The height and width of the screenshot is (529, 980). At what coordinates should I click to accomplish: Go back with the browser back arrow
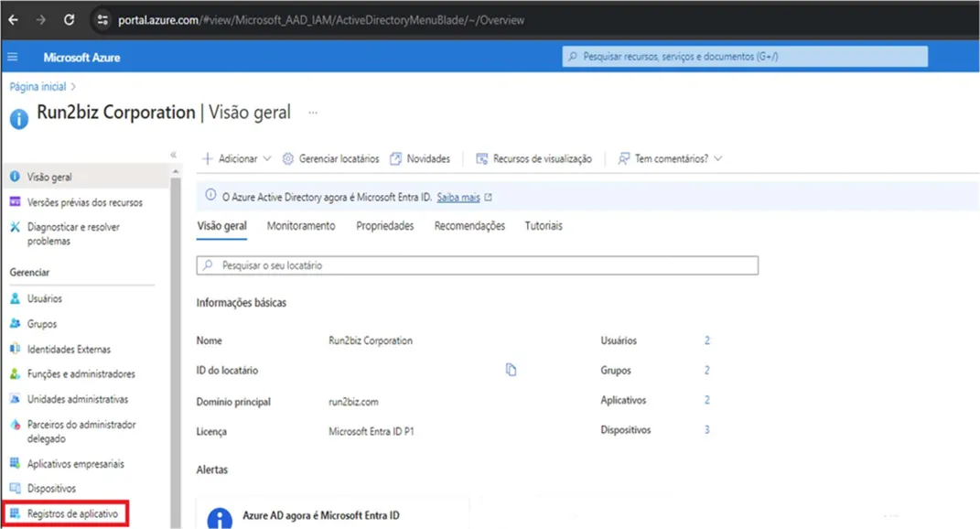pyautogui.click(x=13, y=20)
